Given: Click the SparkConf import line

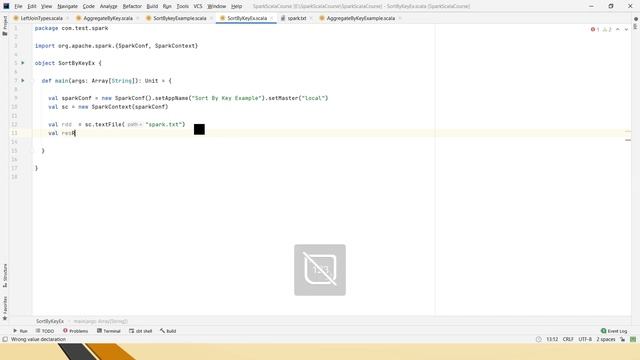Looking at the screenshot, I should tap(116, 46).
